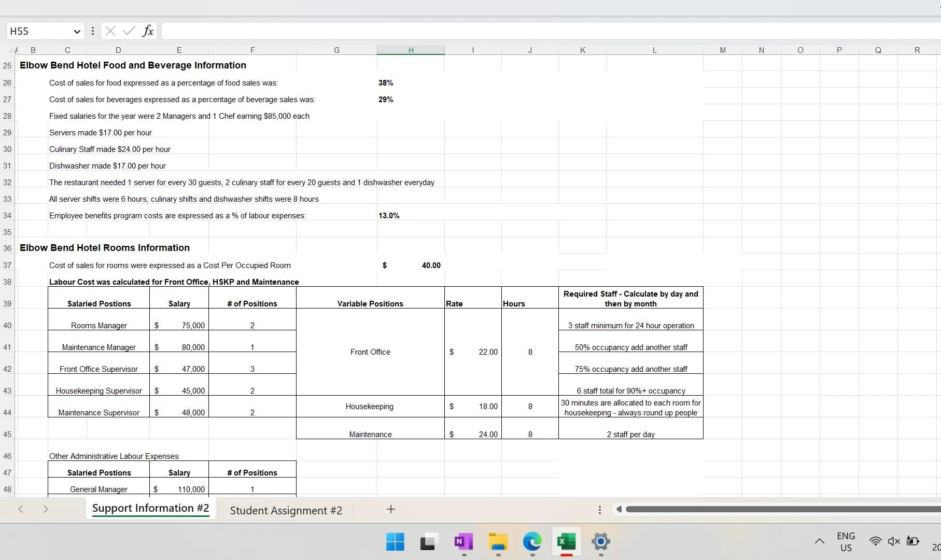Click the Name Box showing H55
The width and height of the screenshot is (941, 560).
pyautogui.click(x=39, y=31)
